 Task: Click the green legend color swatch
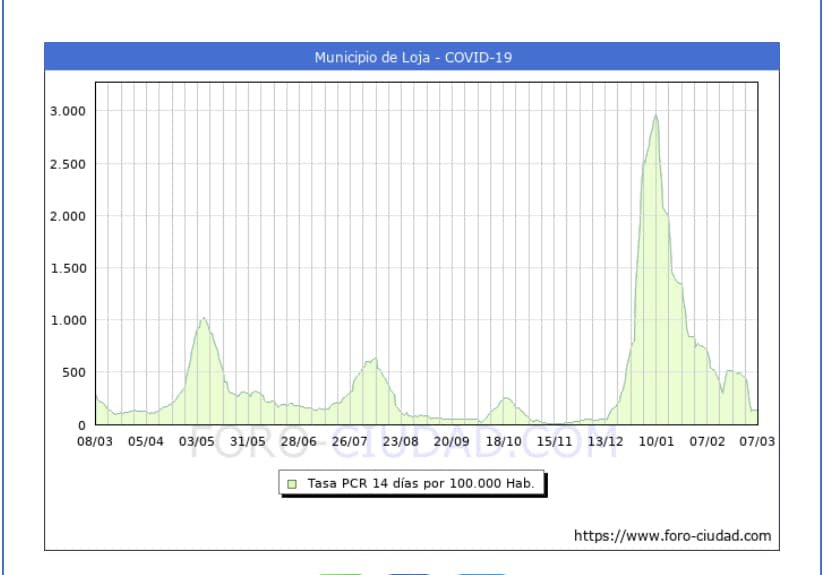(292, 483)
